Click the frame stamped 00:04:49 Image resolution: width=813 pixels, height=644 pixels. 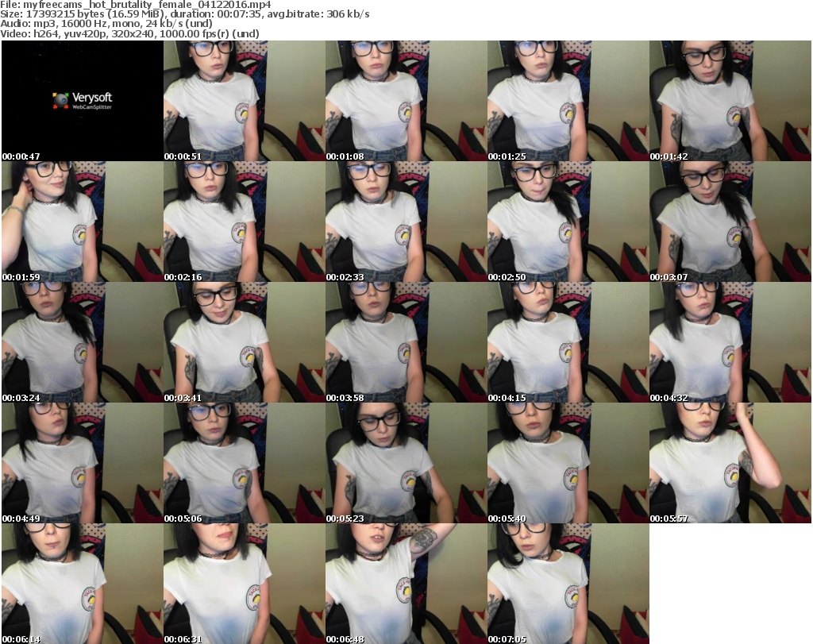[x=83, y=463]
